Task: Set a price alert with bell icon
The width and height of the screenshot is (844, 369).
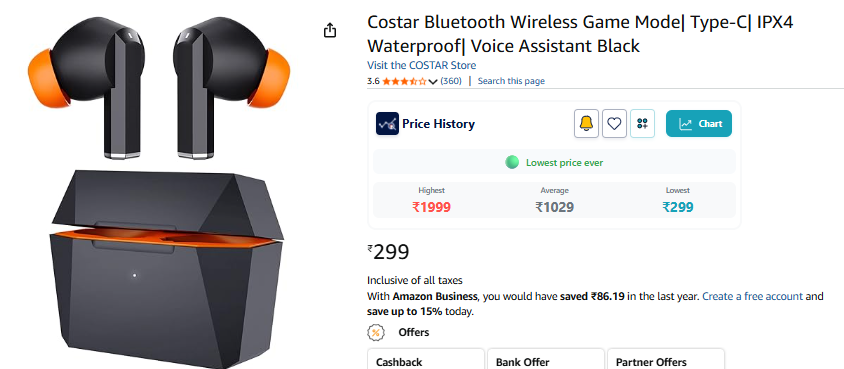Action: (x=586, y=124)
